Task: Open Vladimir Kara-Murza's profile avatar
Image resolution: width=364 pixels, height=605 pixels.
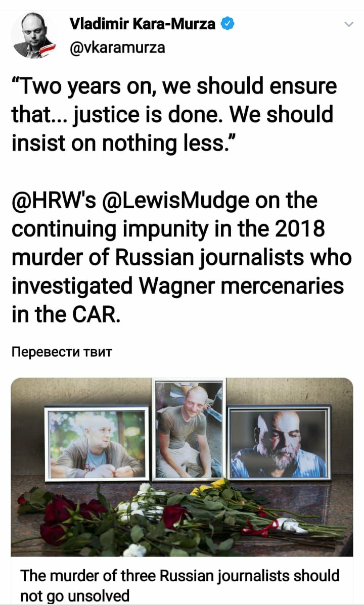Action: (x=35, y=36)
